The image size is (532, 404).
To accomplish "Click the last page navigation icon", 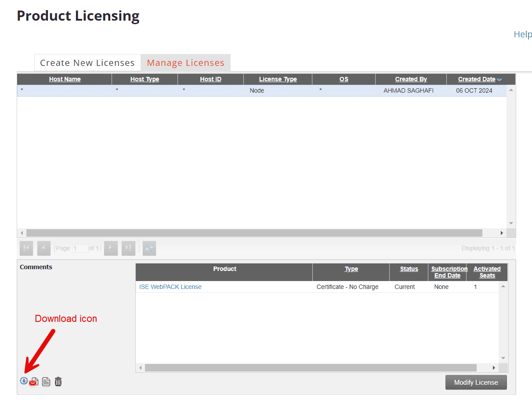I will [x=128, y=248].
